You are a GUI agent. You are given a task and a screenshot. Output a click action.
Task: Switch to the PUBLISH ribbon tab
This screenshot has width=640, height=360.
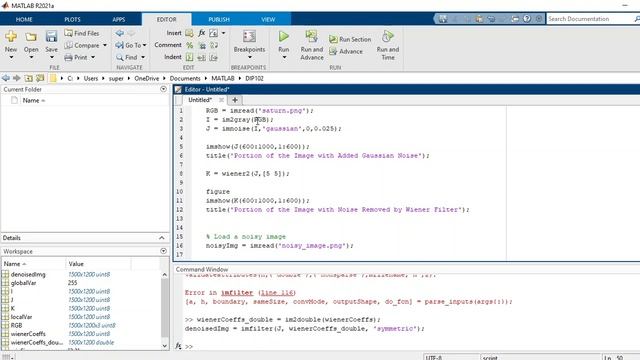219,19
